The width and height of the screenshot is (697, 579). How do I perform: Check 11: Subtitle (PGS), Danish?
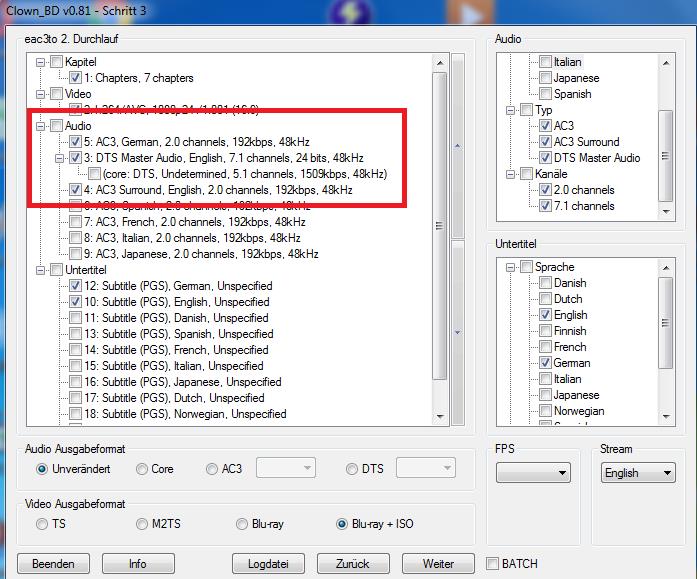(76, 318)
